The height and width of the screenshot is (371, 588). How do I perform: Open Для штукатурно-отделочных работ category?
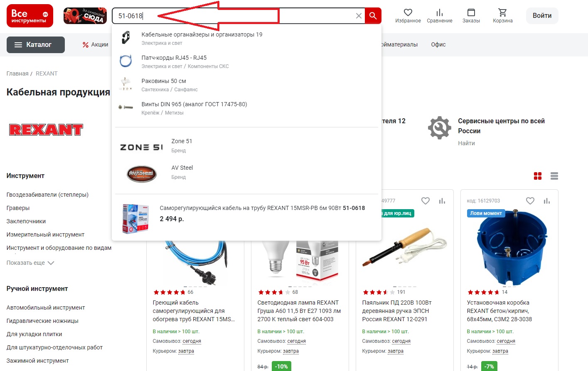pos(54,347)
